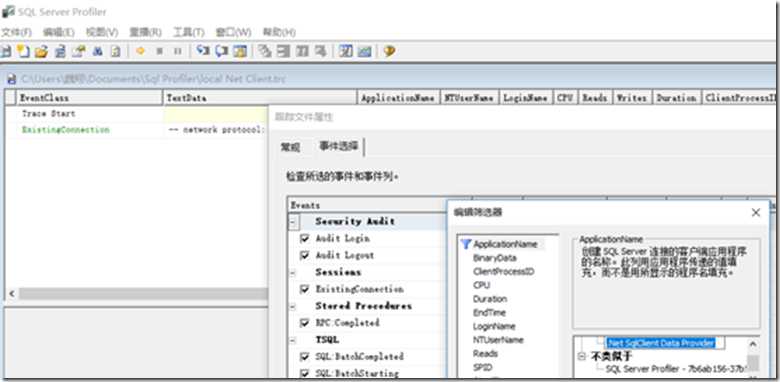
Task: Select EndTime in the filter list
Action: click(x=489, y=312)
